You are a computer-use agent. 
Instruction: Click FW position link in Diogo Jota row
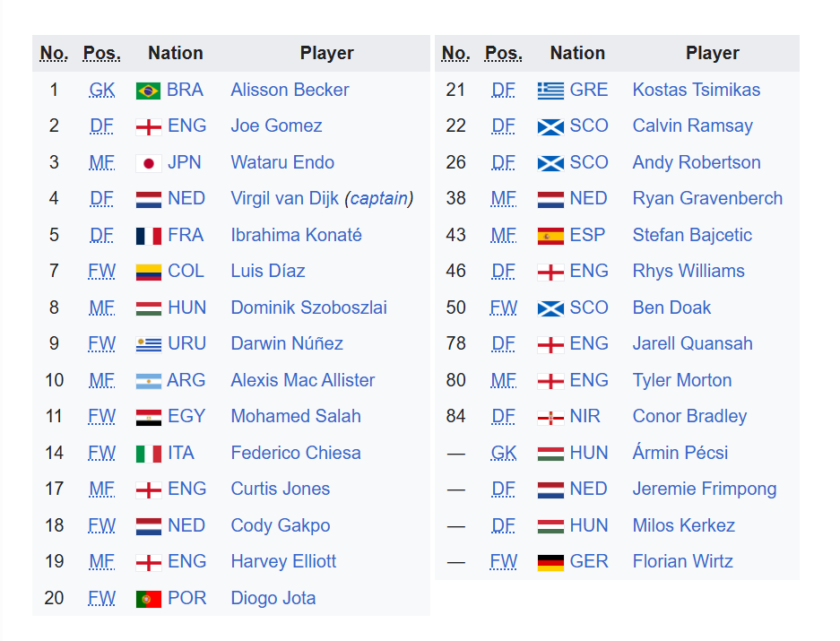tap(102, 598)
